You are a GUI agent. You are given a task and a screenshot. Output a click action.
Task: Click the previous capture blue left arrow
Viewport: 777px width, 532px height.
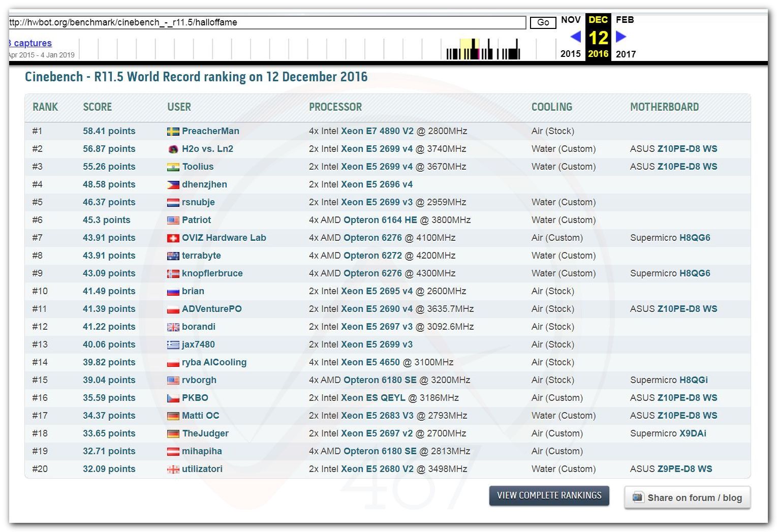pos(575,37)
